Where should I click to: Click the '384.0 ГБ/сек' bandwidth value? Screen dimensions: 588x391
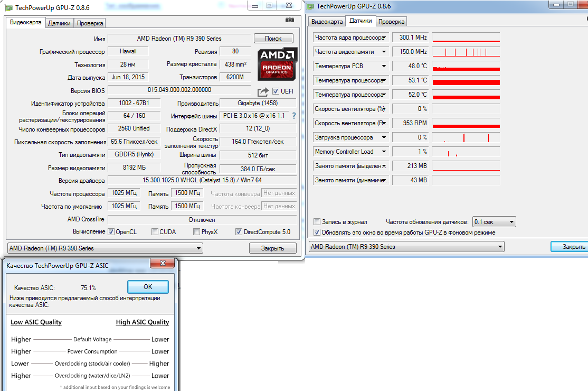click(x=258, y=169)
